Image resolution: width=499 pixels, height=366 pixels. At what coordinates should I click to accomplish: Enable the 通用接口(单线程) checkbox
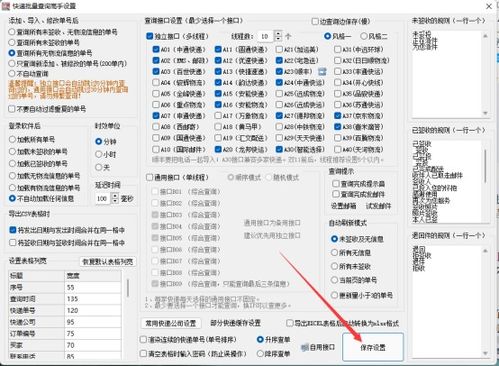150,177
